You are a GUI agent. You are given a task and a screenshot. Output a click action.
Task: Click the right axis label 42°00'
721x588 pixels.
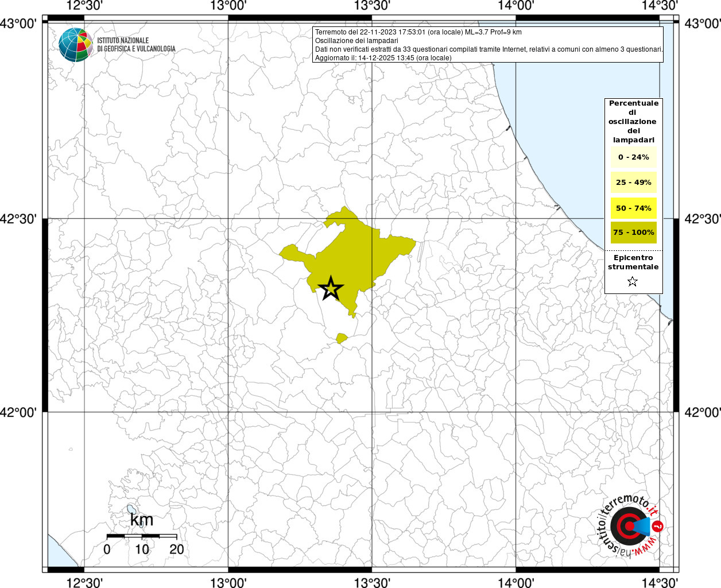[701, 412]
